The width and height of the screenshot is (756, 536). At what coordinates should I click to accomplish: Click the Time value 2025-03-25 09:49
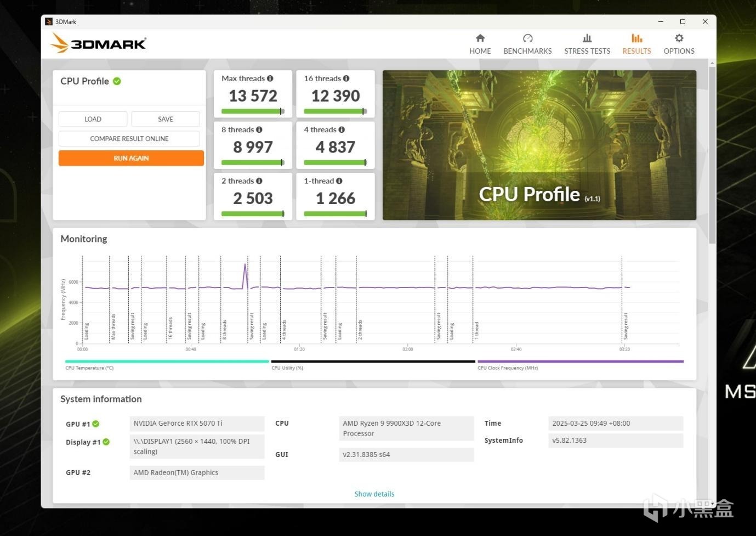616,424
